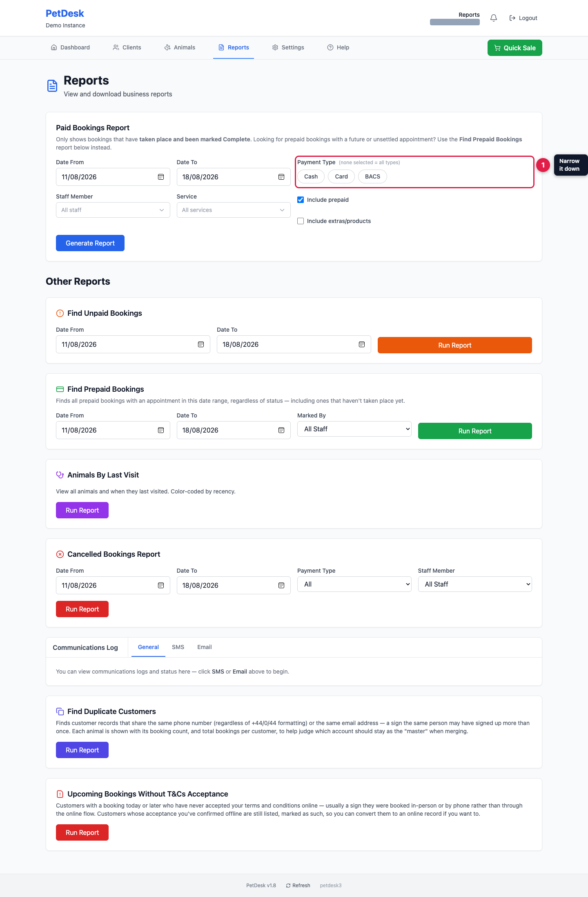Click the Cancelled Bookings Report X icon
This screenshot has width=588, height=897.
[x=60, y=554]
